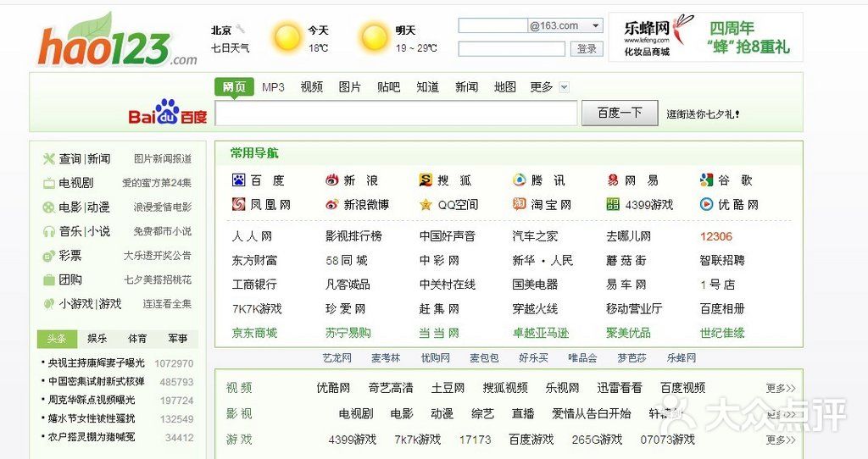The image size is (868, 459).
Task: Click 更多>> in the 游戏 row
Action: tap(781, 440)
